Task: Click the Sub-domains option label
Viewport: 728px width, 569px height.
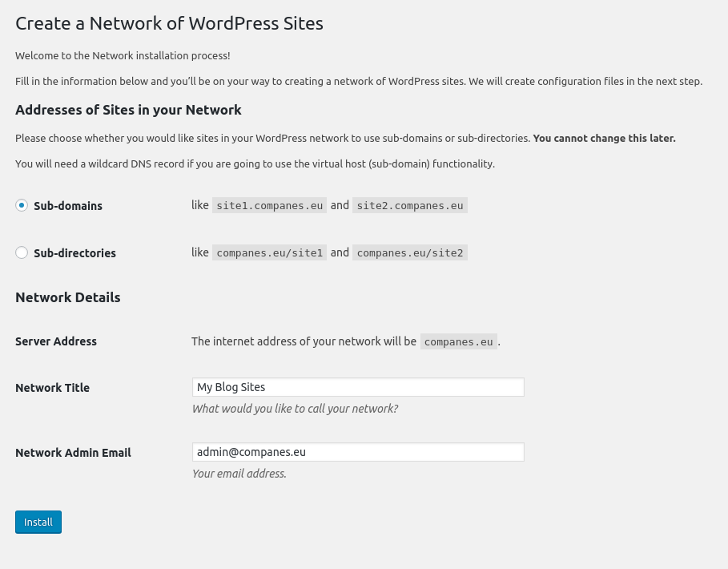Action: [x=68, y=206]
